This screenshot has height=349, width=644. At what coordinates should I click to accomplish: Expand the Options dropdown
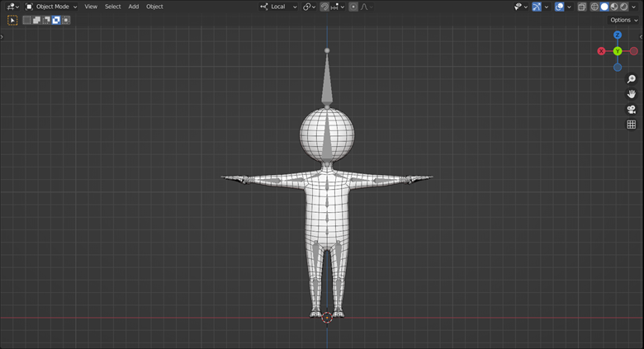(624, 20)
